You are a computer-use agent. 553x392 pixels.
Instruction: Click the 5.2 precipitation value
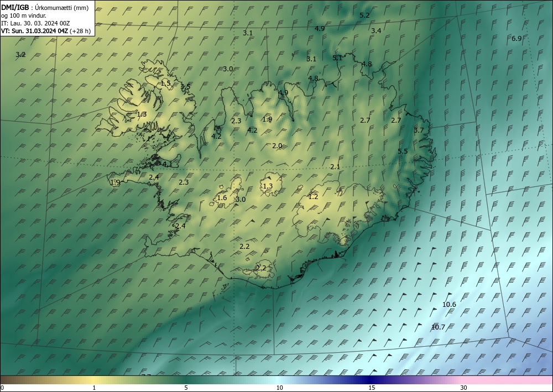(x=364, y=15)
